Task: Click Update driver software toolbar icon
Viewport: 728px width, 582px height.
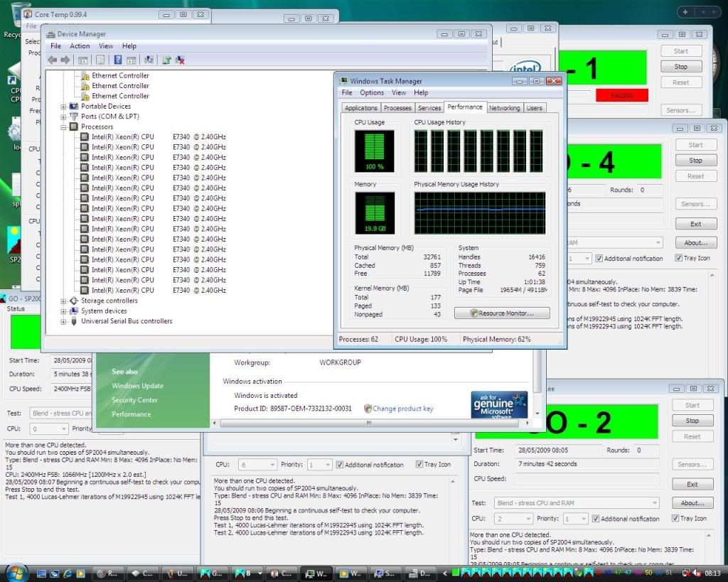Action: point(166,60)
